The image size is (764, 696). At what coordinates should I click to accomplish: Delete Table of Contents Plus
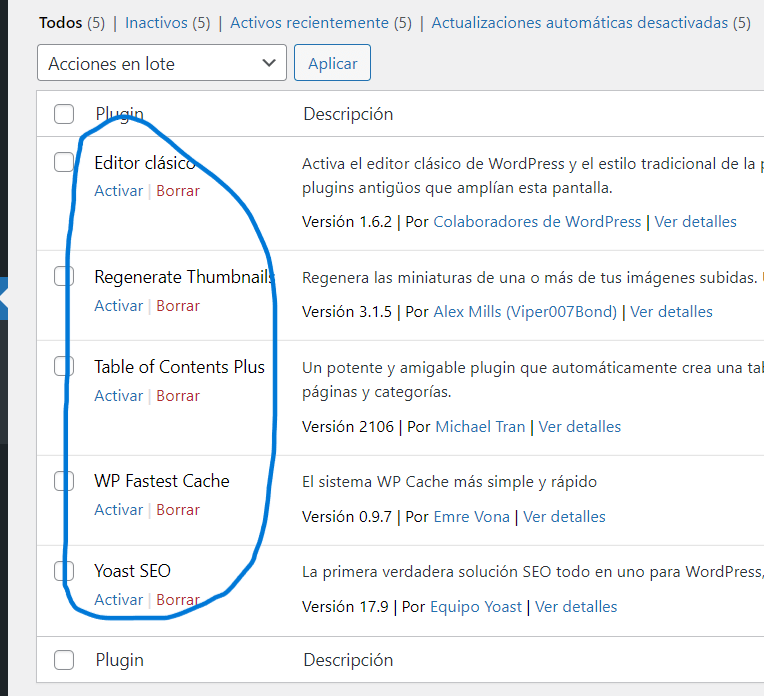point(178,396)
